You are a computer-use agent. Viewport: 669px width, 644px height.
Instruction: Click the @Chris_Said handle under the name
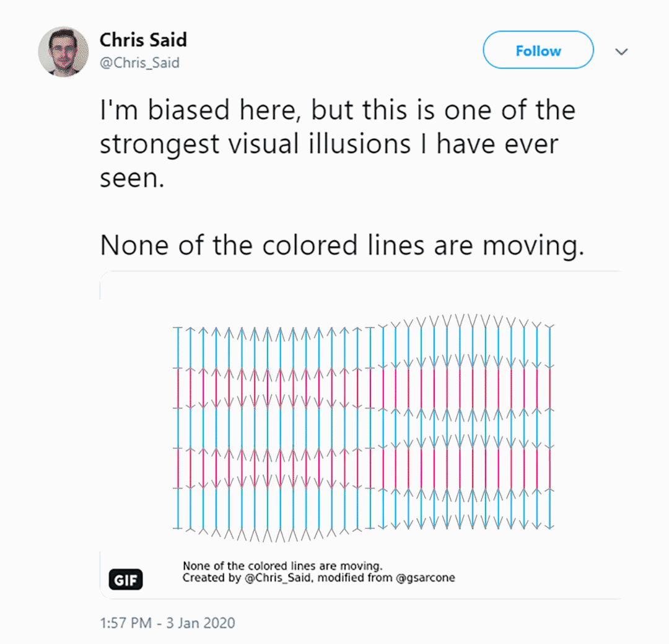point(139,63)
